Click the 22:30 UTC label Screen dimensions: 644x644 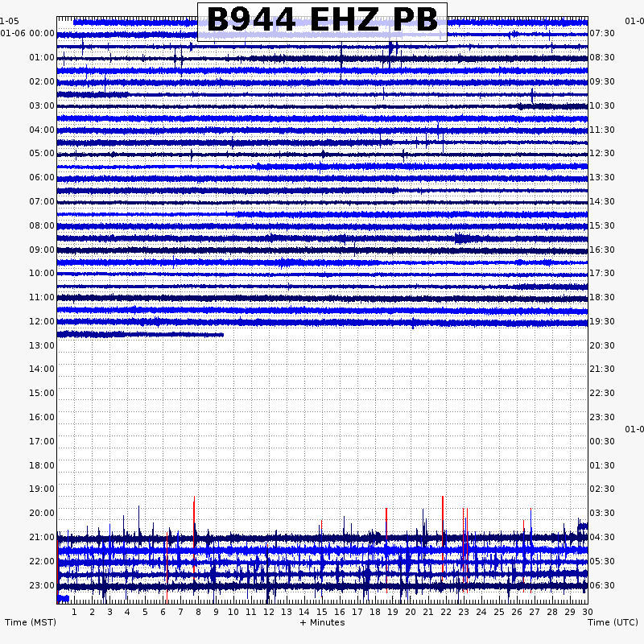(602, 393)
